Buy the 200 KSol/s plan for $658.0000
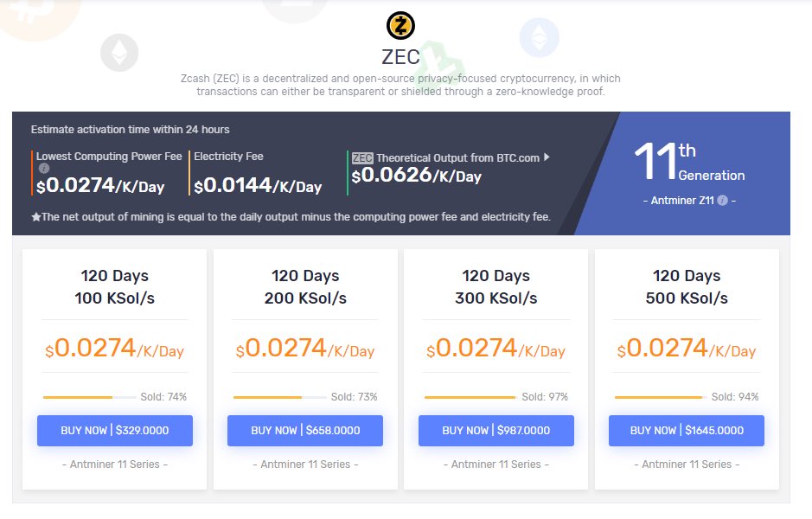This screenshot has width=812, height=519. click(x=305, y=431)
